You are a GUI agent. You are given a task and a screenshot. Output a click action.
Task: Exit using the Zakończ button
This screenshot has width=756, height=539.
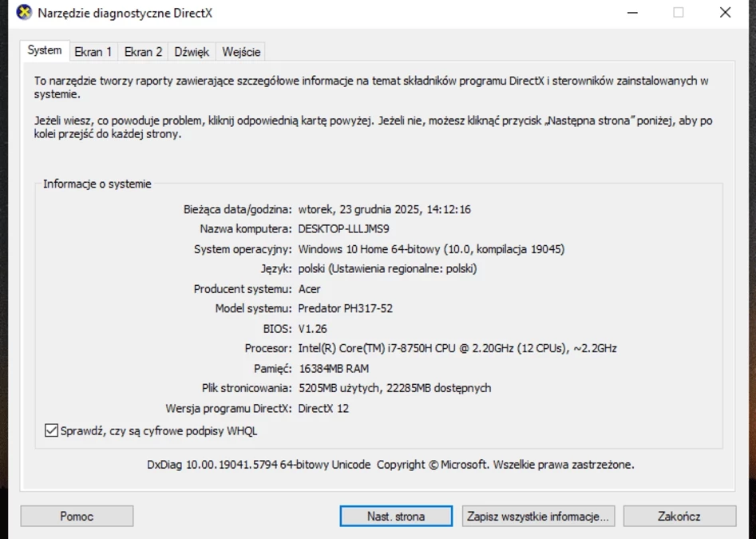click(x=679, y=517)
